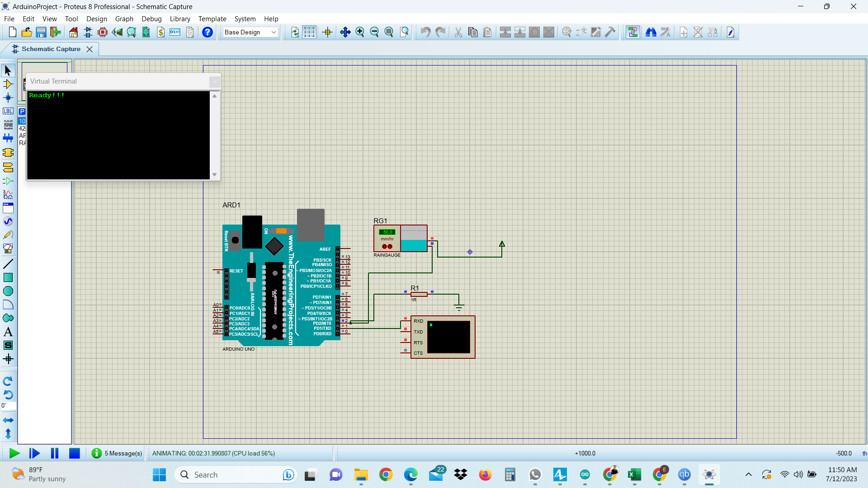This screenshot has width=868, height=488.
Task: Click the Zoom In toolbar icon
Action: pos(360,32)
